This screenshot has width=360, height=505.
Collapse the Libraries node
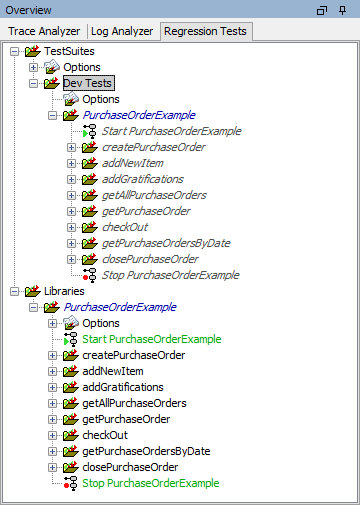click(x=14, y=291)
